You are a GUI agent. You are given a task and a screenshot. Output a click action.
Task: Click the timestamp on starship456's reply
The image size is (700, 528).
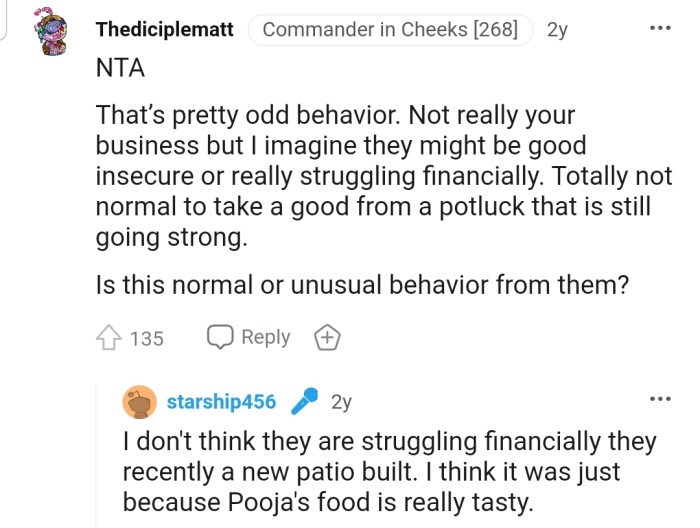(341, 402)
